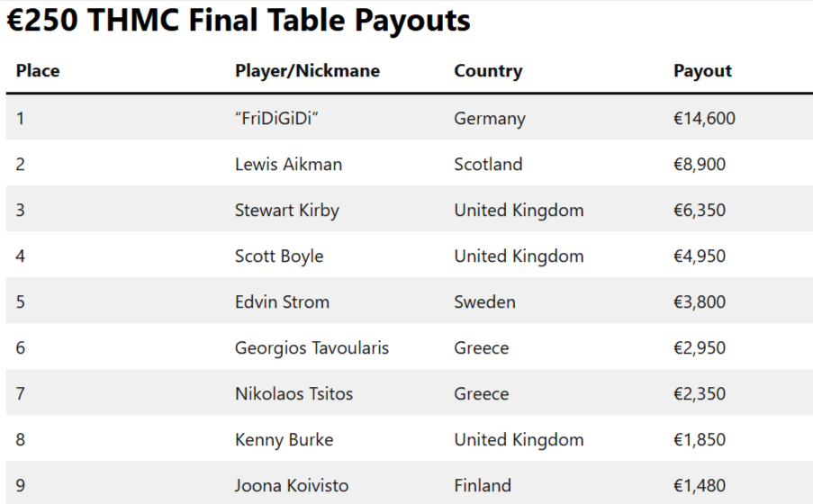Select the "FriDiGiDi" player name

tap(277, 119)
